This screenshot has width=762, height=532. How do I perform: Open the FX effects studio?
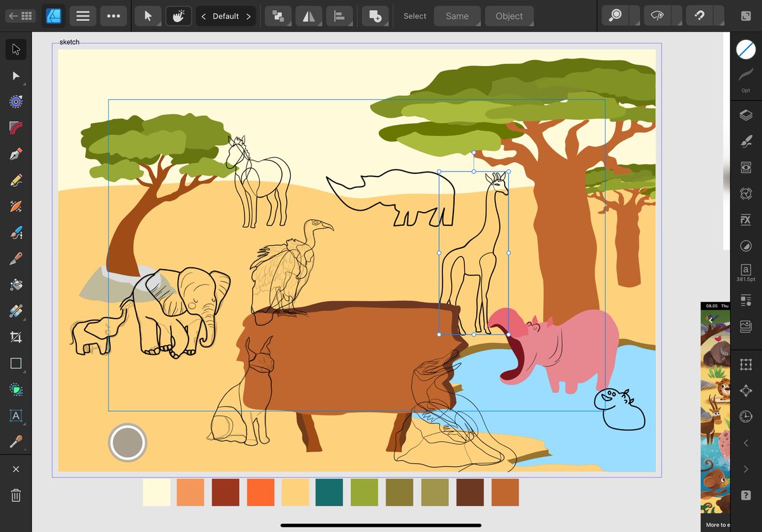[x=745, y=220]
